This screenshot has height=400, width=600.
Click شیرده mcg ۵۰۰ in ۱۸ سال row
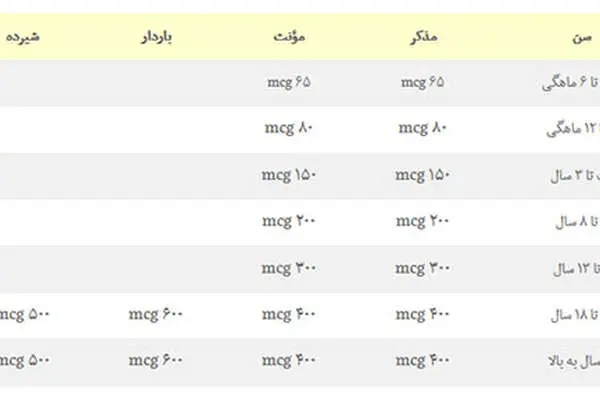pos(25,314)
